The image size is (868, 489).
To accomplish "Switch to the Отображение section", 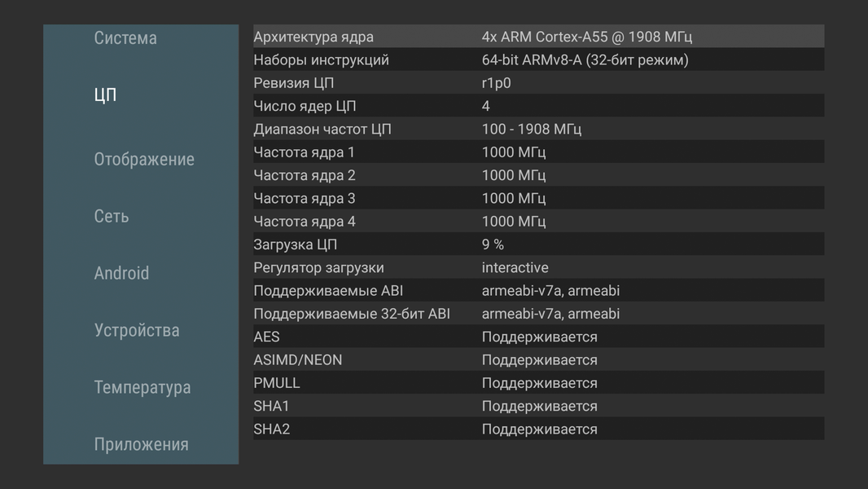I will tap(144, 160).
